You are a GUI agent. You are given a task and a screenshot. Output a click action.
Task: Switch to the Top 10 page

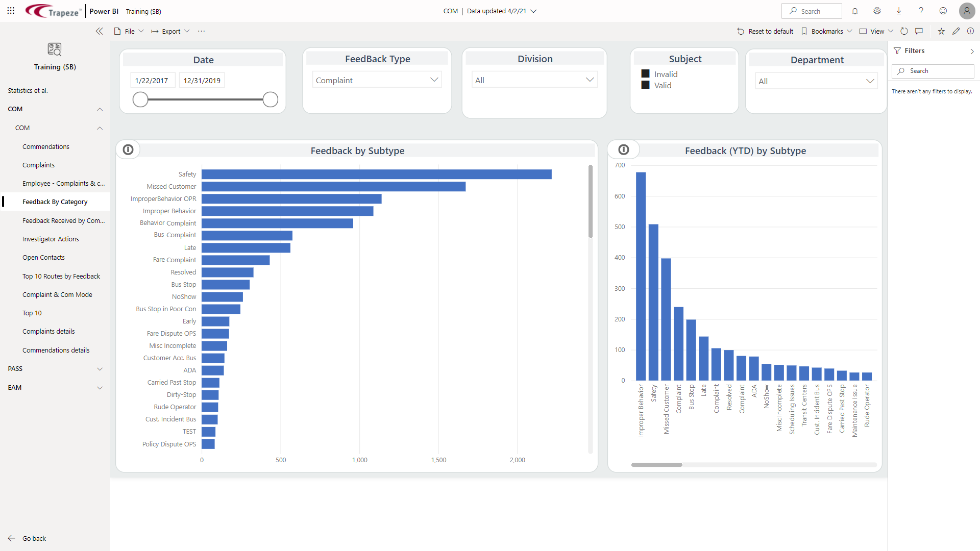pyautogui.click(x=32, y=313)
